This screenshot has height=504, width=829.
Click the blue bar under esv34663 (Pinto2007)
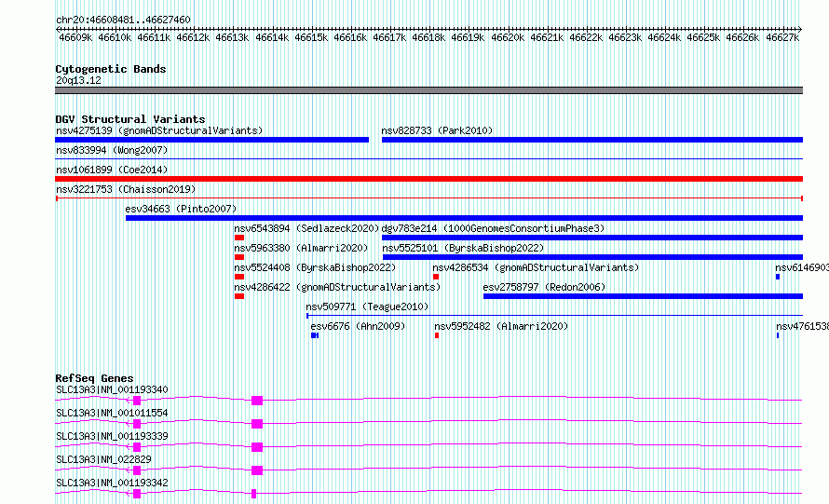(464, 218)
